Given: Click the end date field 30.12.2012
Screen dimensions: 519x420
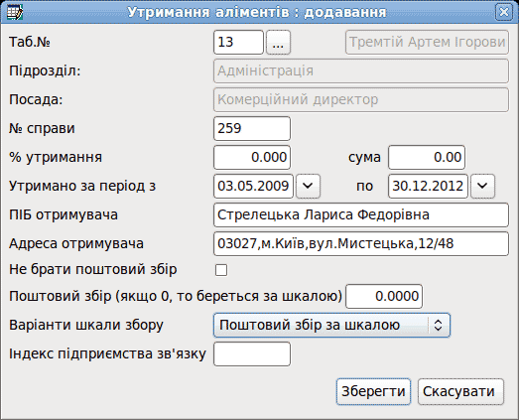Looking at the screenshot, I should pos(429,186).
